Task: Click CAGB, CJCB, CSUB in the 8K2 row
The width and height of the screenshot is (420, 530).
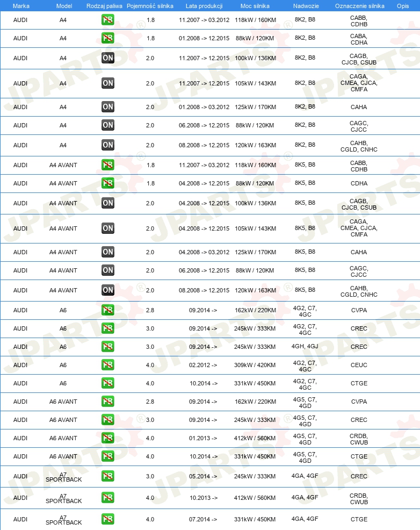Action: pyautogui.click(x=359, y=59)
